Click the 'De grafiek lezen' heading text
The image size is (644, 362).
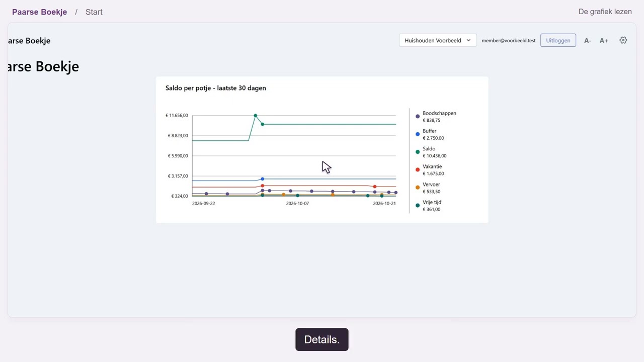605,12
